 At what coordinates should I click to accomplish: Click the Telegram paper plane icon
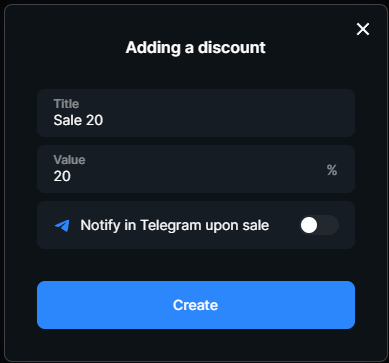[x=62, y=226]
